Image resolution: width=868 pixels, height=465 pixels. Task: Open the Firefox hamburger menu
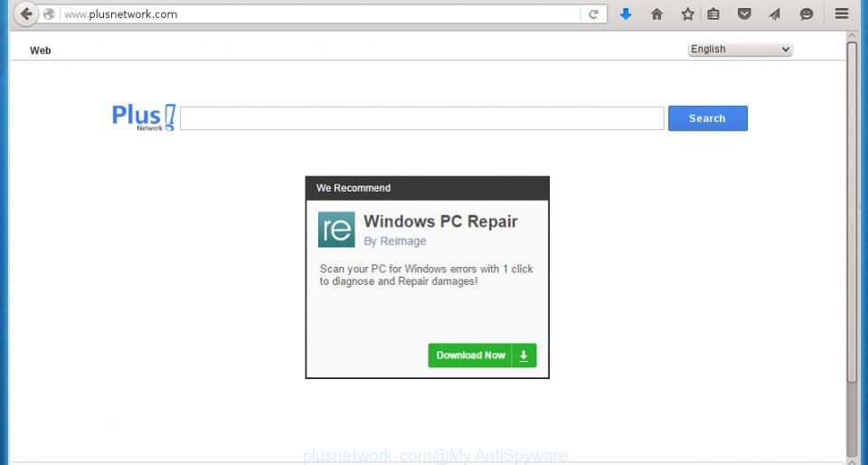[842, 14]
